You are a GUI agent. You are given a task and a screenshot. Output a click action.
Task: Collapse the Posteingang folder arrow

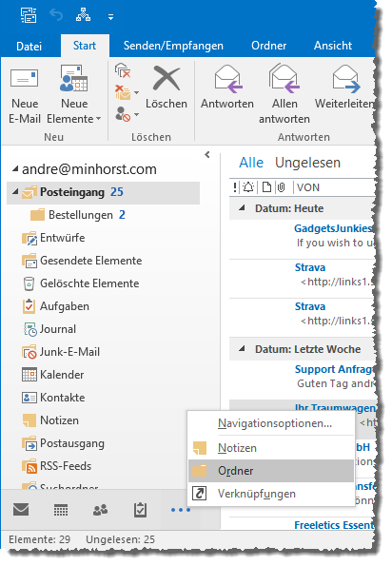coord(15,191)
